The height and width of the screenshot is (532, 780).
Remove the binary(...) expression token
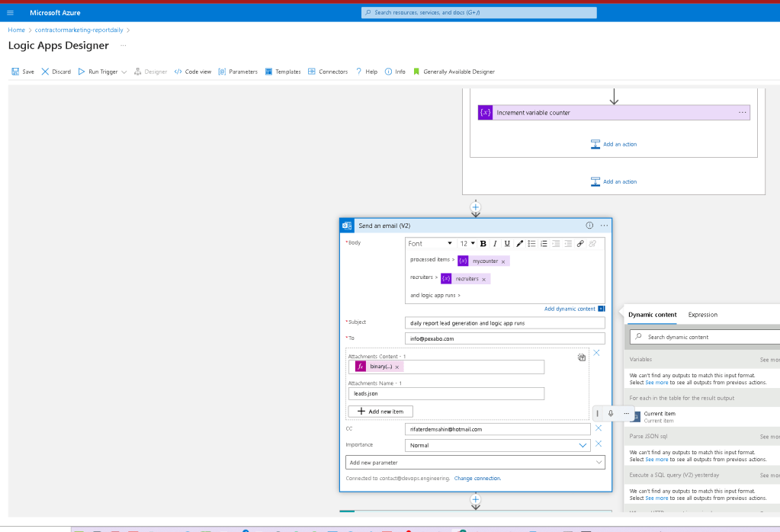tap(397, 367)
